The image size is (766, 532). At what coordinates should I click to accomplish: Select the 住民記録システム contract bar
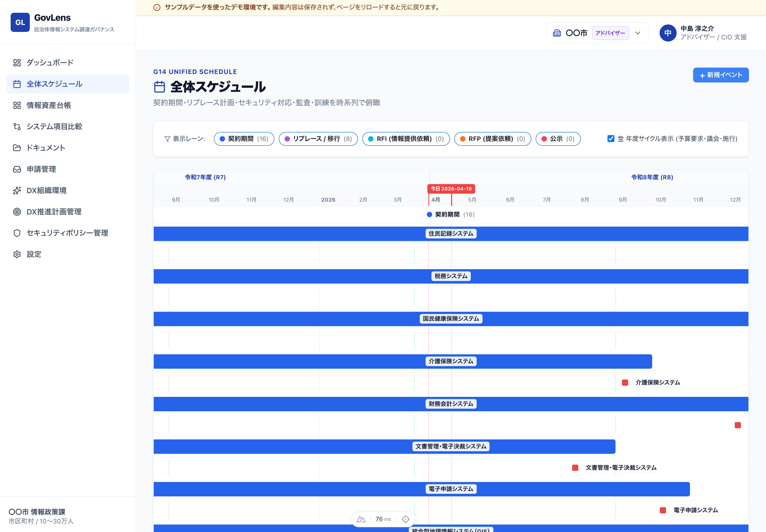(451, 234)
